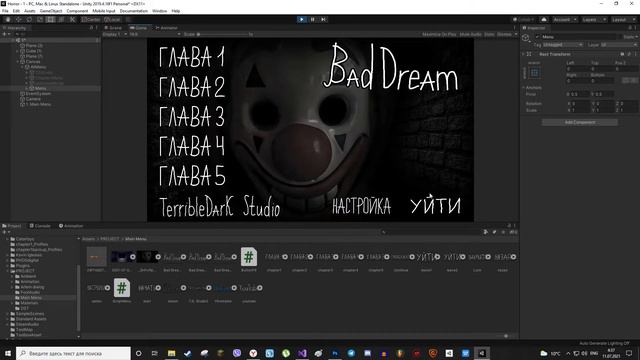Image resolution: width=640 pixels, height=360 pixels.
Task: Open the Collab dropdown
Action: 524,19
